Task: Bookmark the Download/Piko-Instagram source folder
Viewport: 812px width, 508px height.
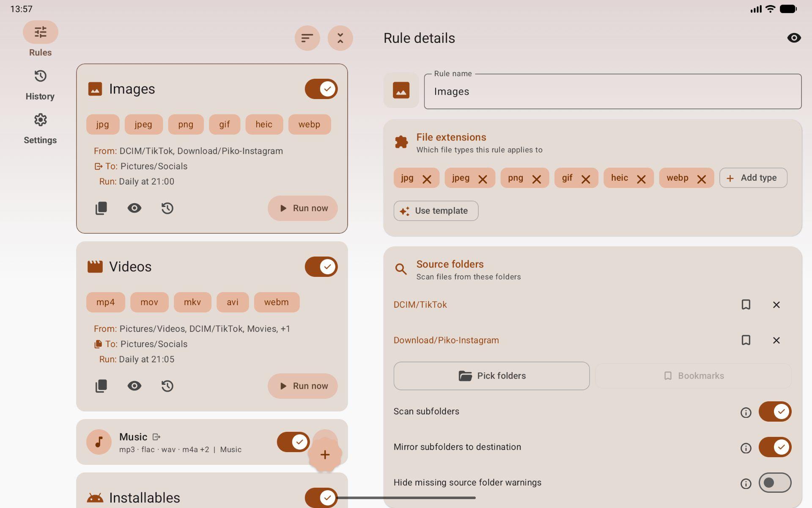Action: 746,340
